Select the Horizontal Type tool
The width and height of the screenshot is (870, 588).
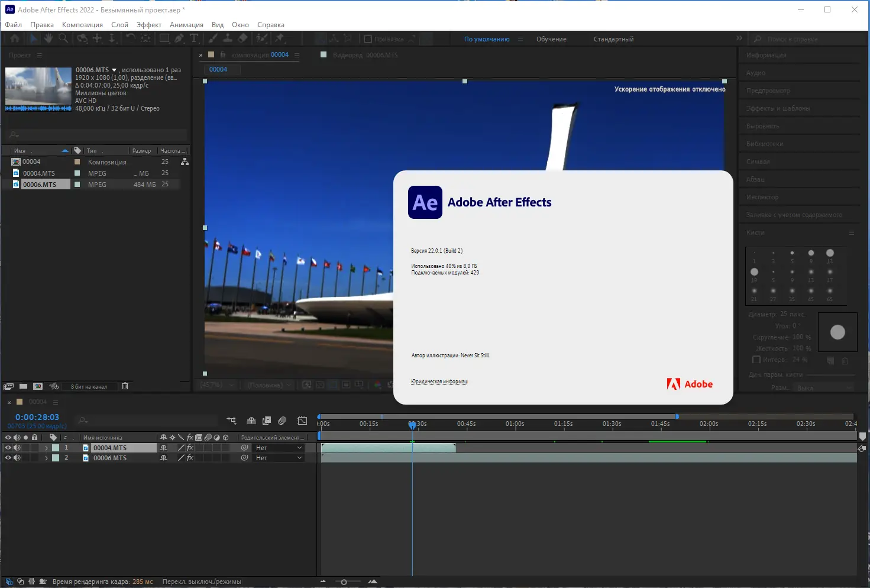(x=194, y=38)
